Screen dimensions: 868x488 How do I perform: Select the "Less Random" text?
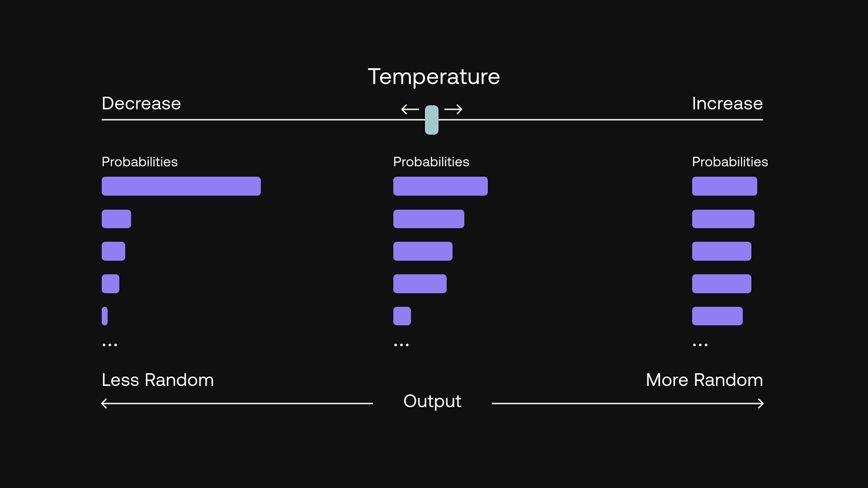point(158,380)
